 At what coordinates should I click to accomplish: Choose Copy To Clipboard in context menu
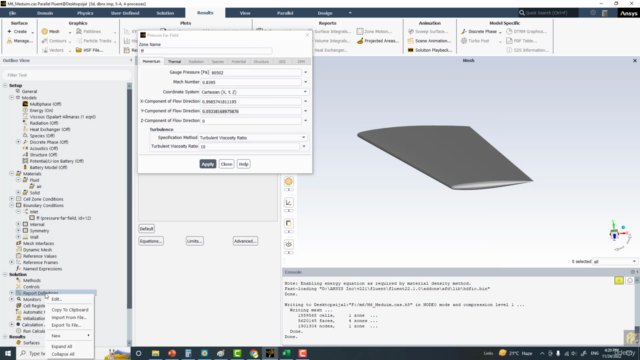coord(70,310)
